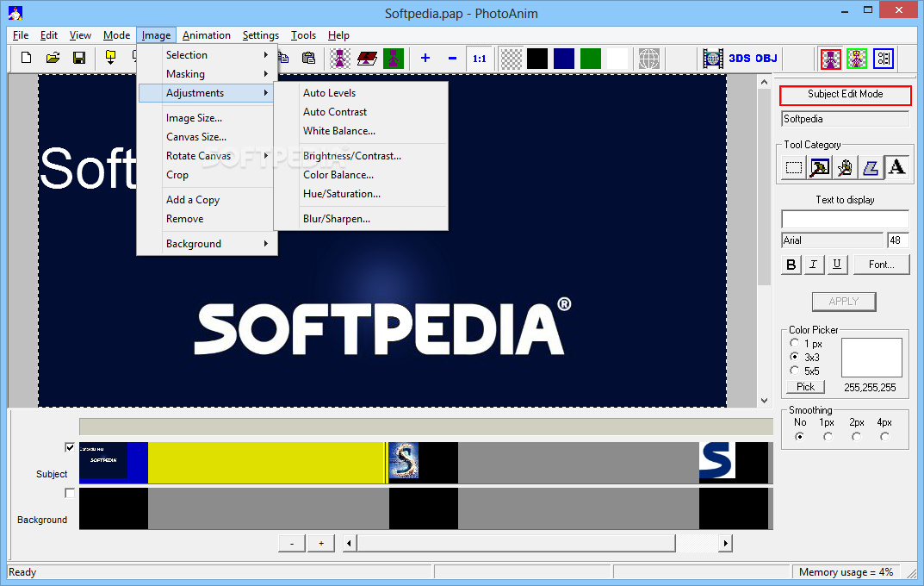Select the Text tool category
Image resolution: width=924 pixels, height=586 pixels.
pos(897,168)
